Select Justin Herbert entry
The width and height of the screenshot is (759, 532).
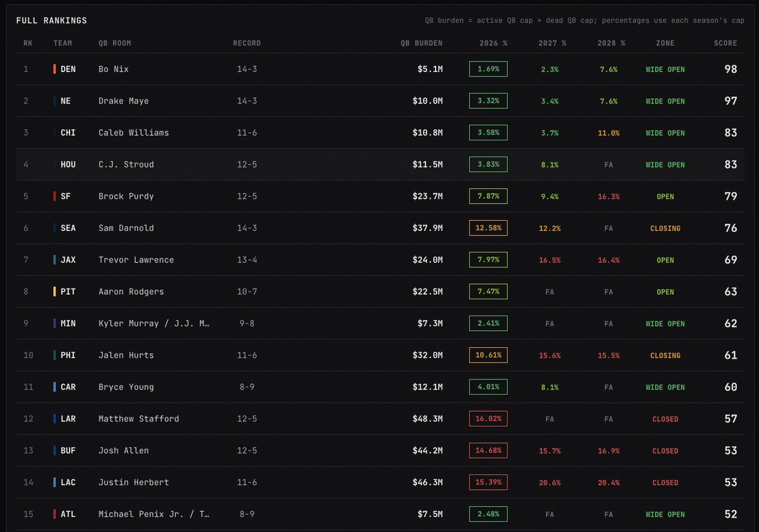coord(134,482)
